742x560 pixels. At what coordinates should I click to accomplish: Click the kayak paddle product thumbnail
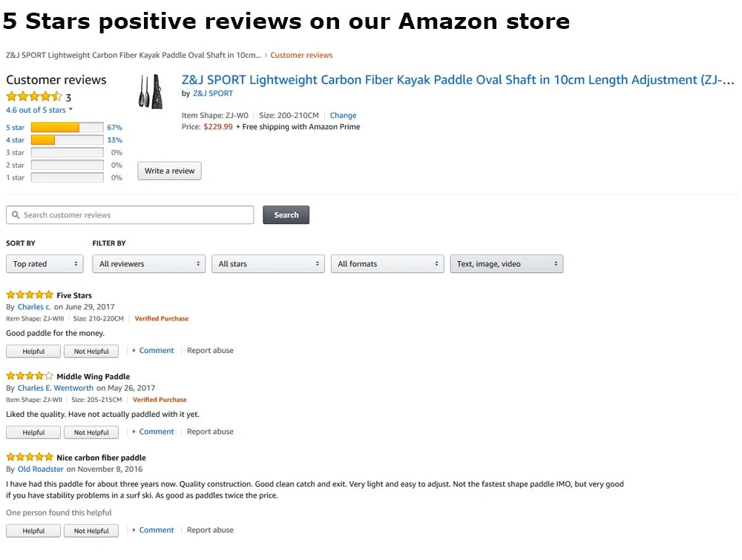[x=151, y=92]
